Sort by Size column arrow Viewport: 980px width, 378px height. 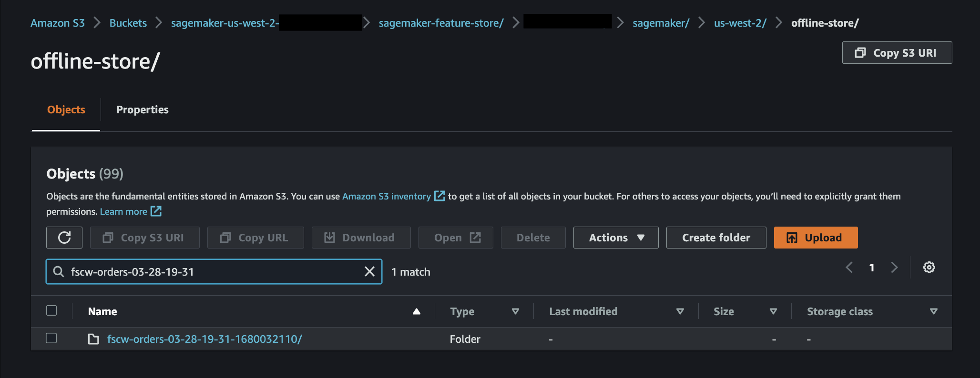pyautogui.click(x=773, y=311)
